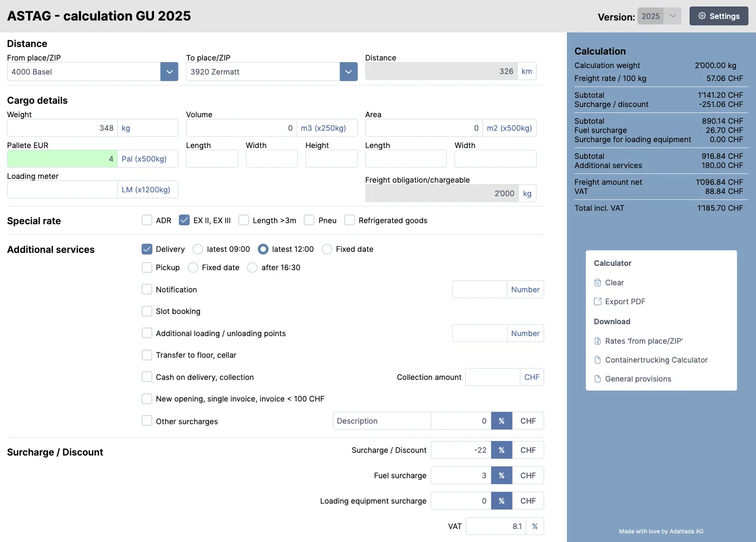This screenshot has height=542, width=756.
Task: Click the Containertrucking Calculator document icon
Action: [x=598, y=360]
